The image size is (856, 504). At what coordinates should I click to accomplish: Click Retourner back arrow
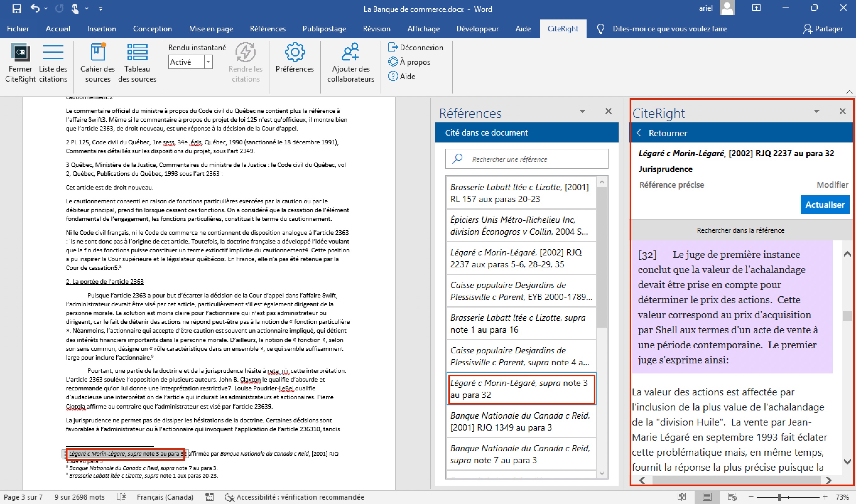[638, 133]
